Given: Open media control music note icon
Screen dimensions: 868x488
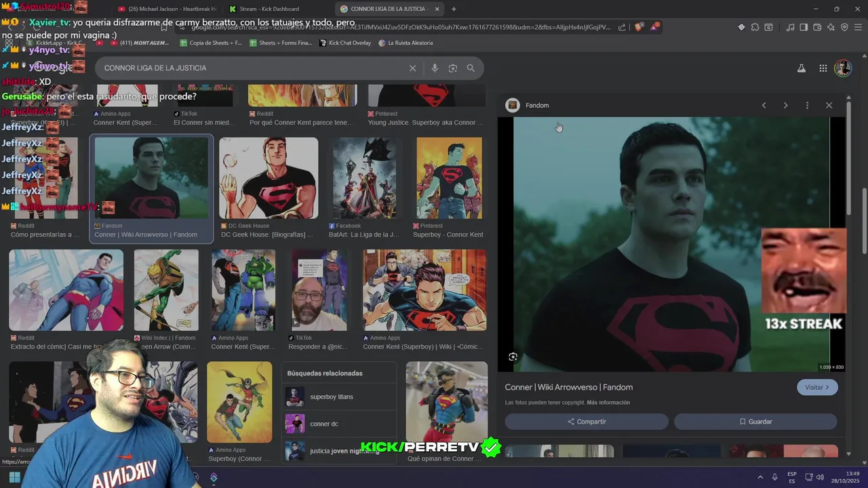Looking at the screenshot, I should pos(790,27).
